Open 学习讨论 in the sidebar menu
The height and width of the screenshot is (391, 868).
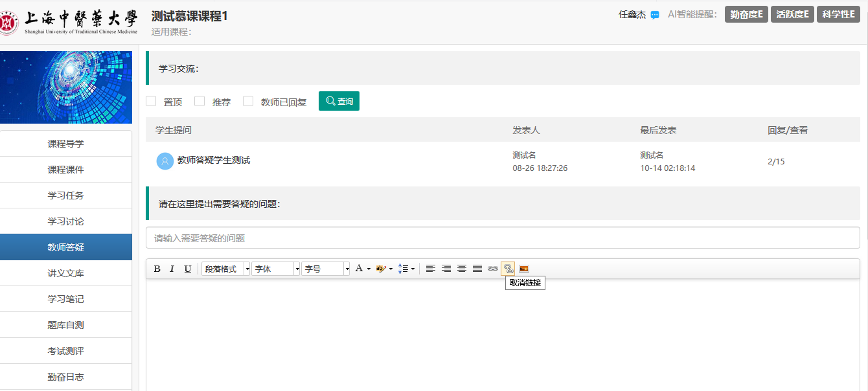click(x=65, y=221)
